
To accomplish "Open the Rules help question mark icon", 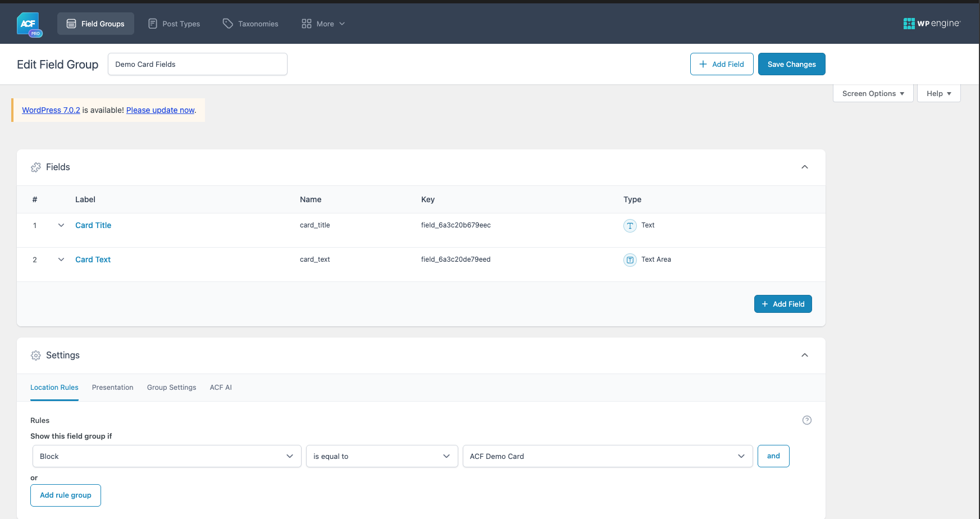I will [x=807, y=420].
